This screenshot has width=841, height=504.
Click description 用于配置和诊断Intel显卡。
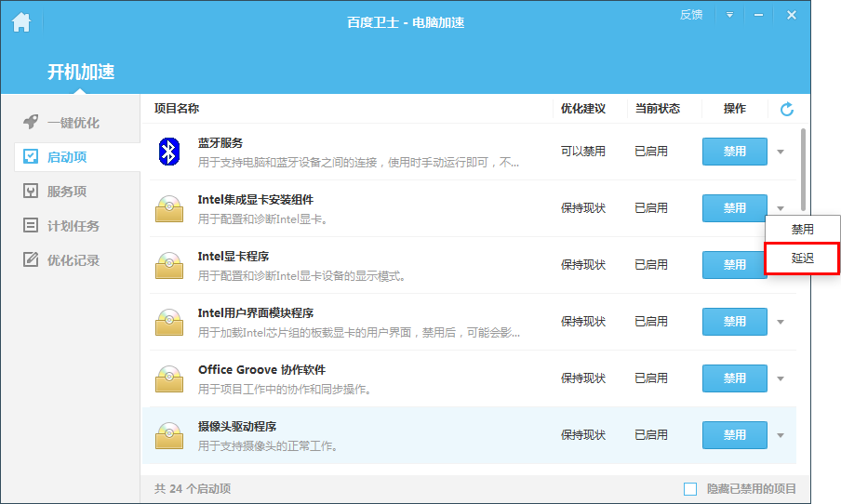click(262, 219)
